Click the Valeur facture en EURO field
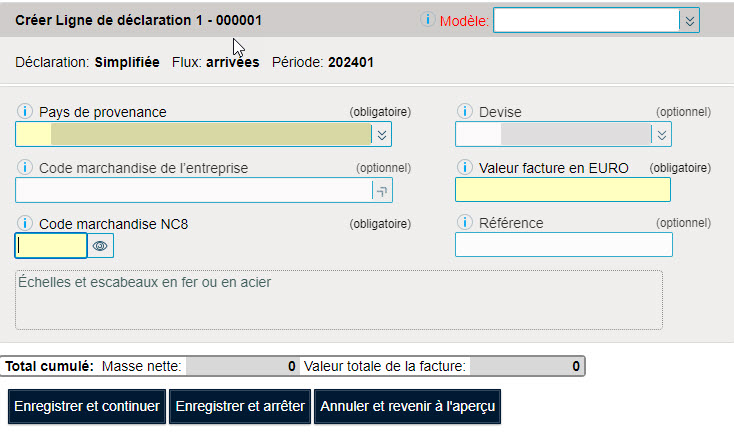Screen dimensions: 734x433 tap(563, 190)
